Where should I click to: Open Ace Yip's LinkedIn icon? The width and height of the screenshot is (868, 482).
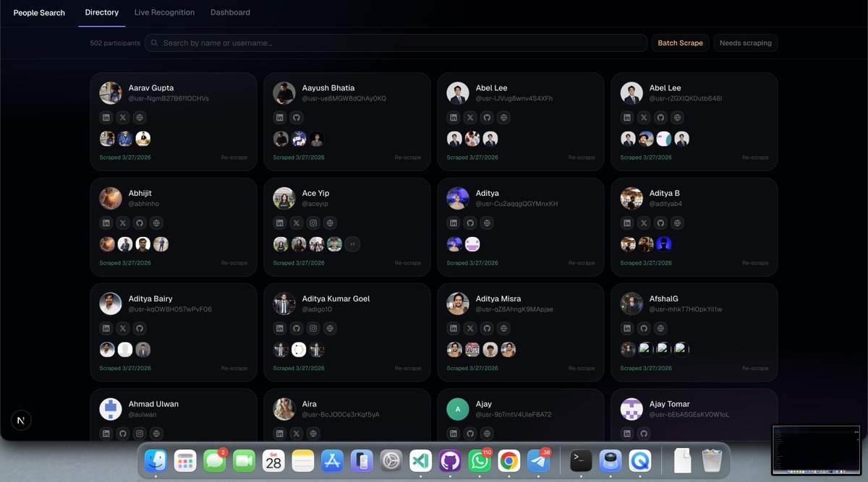pos(280,223)
